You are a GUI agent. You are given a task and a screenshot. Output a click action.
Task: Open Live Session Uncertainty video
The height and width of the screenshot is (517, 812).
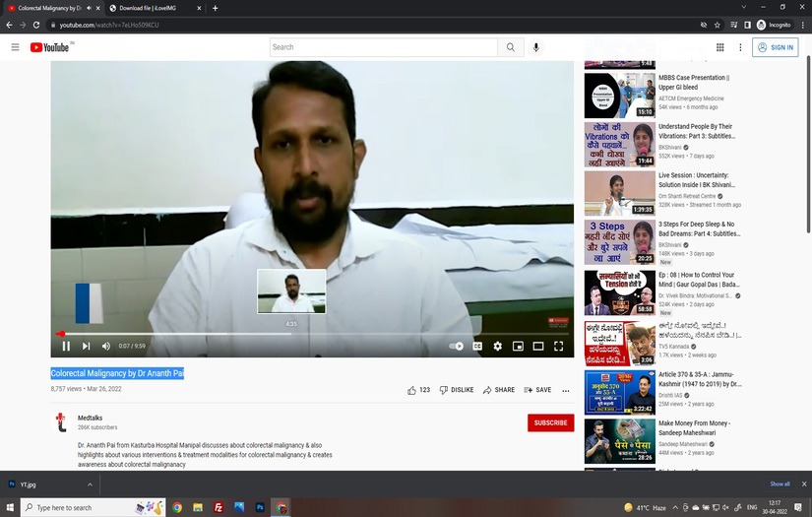point(697,180)
